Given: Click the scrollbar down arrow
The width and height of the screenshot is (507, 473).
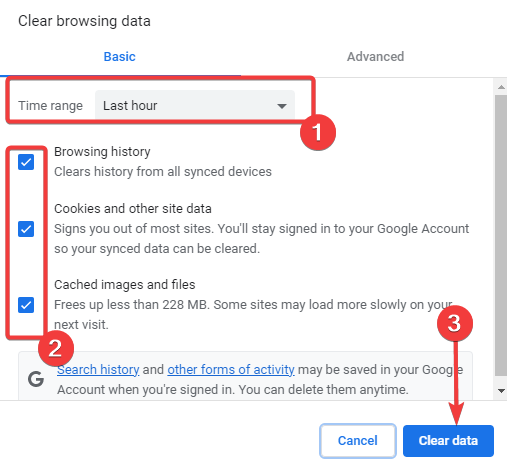Looking at the screenshot, I should click(x=501, y=390).
